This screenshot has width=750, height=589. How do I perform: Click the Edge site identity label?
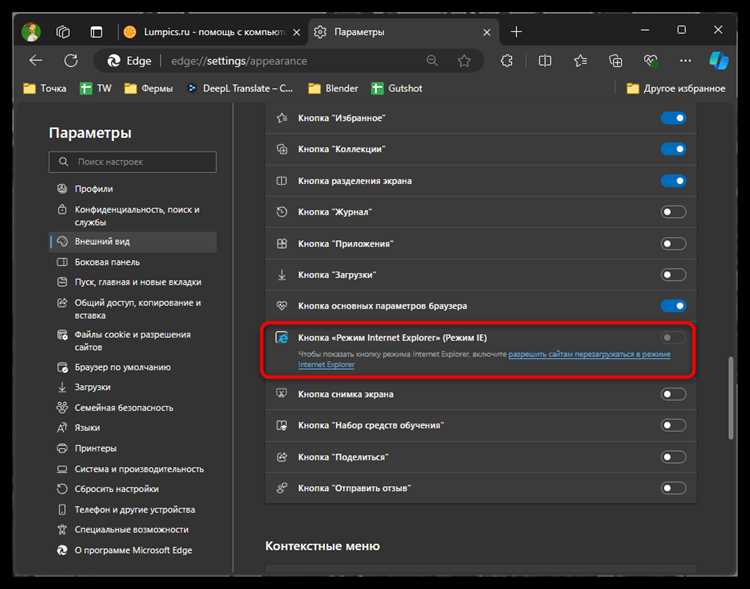[x=128, y=61]
